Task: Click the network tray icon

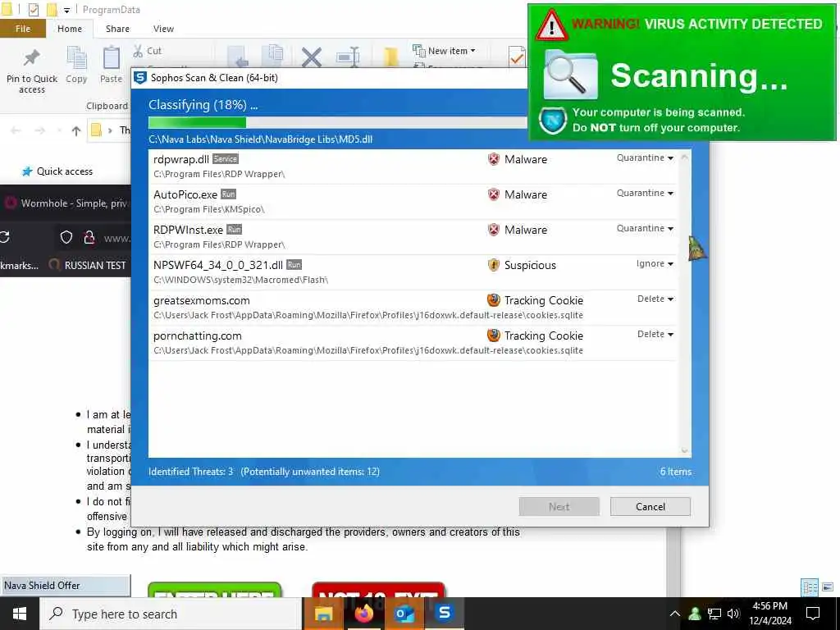Action: coord(714,614)
